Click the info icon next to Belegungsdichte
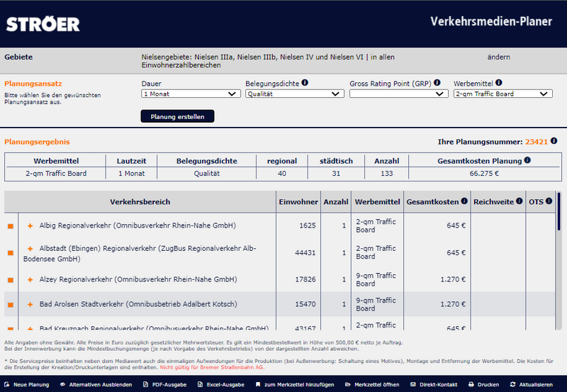567x392 pixels. [305, 83]
